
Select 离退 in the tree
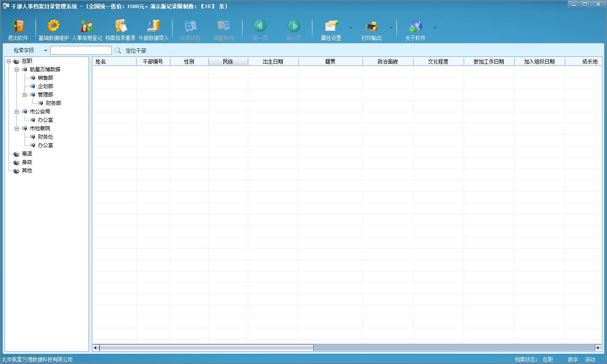pos(27,154)
